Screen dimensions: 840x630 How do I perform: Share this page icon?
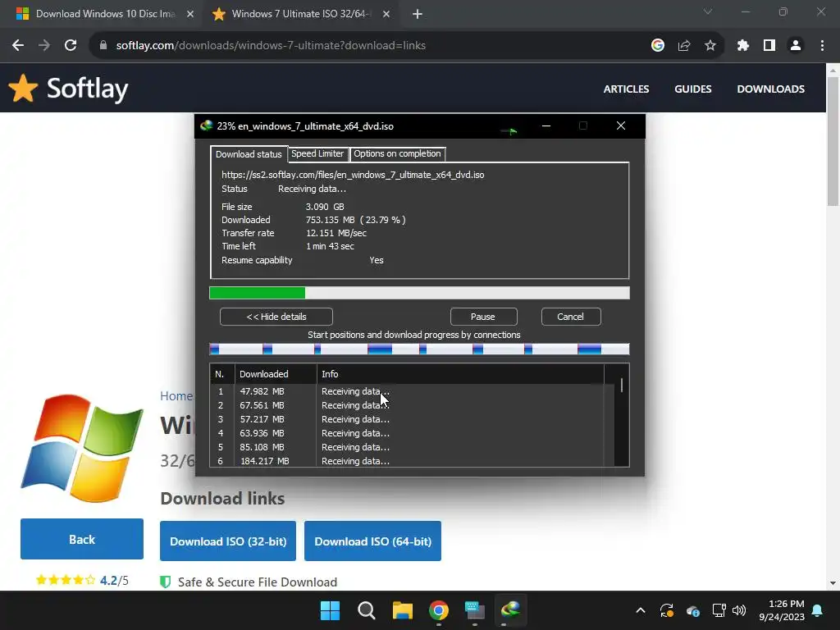[684, 46]
